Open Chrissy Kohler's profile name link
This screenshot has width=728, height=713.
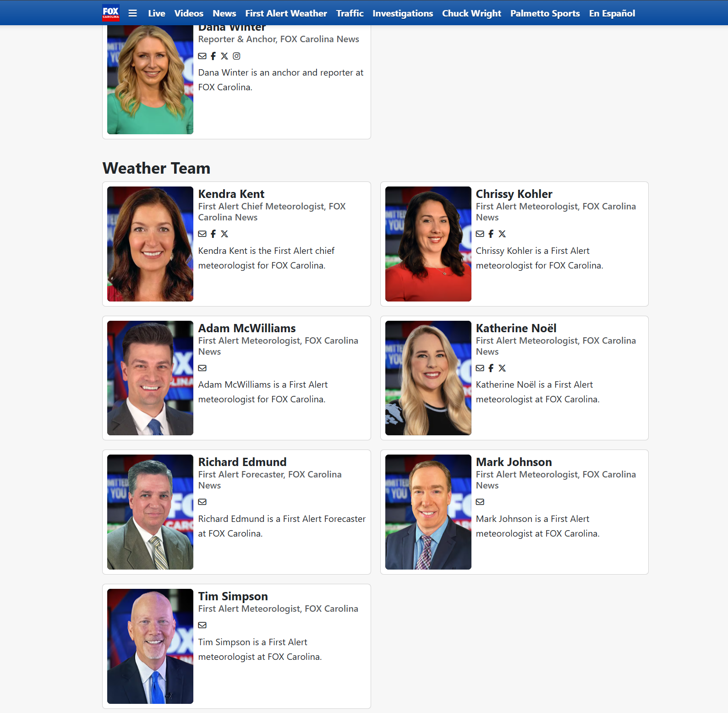(x=514, y=194)
